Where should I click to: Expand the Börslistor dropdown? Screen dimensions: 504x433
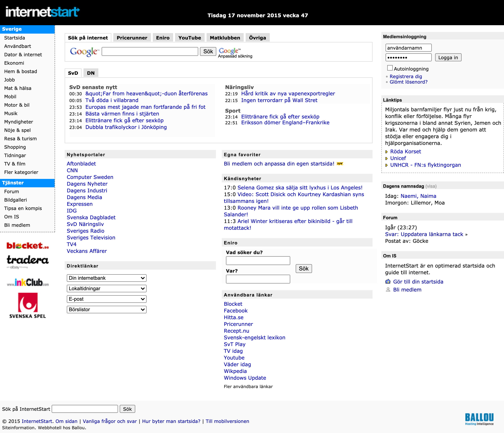pyautogui.click(x=106, y=310)
